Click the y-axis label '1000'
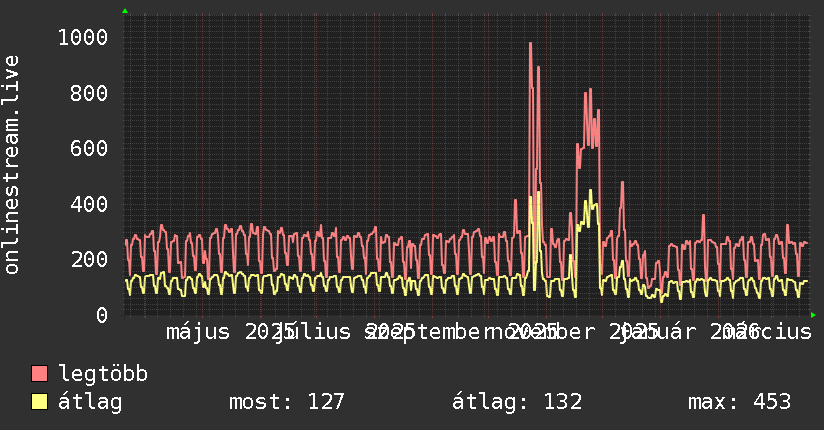The width and height of the screenshot is (824, 430). click(x=83, y=37)
